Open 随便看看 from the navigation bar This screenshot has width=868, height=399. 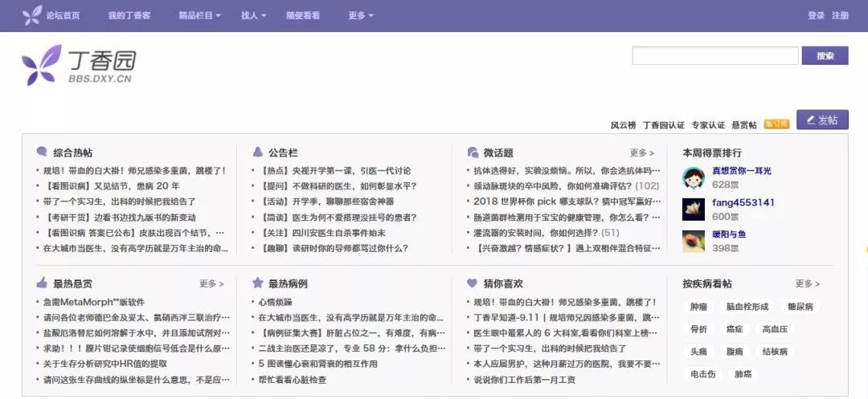tap(303, 15)
